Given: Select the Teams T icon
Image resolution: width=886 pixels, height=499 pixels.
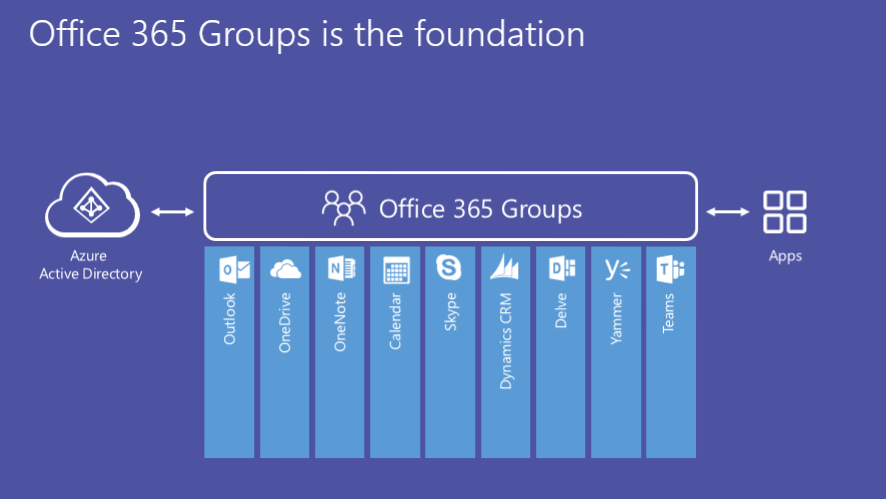Looking at the screenshot, I should tap(670, 268).
